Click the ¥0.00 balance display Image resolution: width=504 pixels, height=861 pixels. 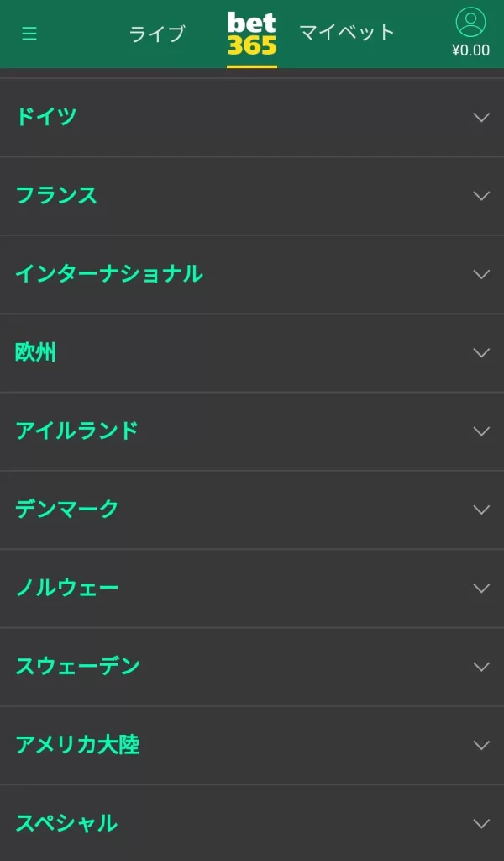coord(470,50)
